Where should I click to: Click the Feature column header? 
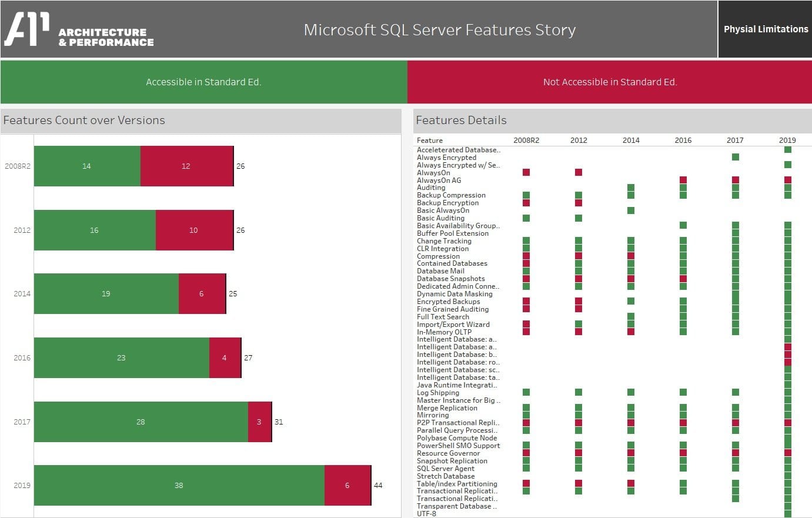[430, 141]
